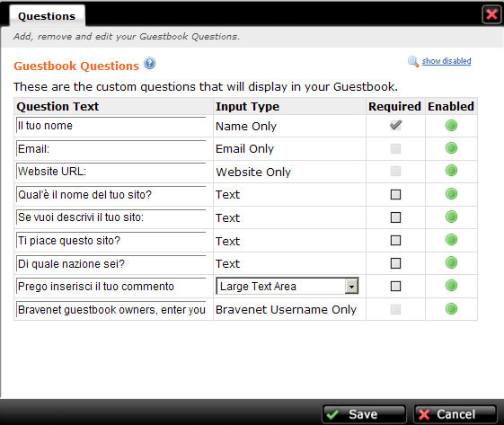Tick Required box for 'Prego inserisci il tuo commento'
Screen dimensions: 504x425
click(x=395, y=286)
